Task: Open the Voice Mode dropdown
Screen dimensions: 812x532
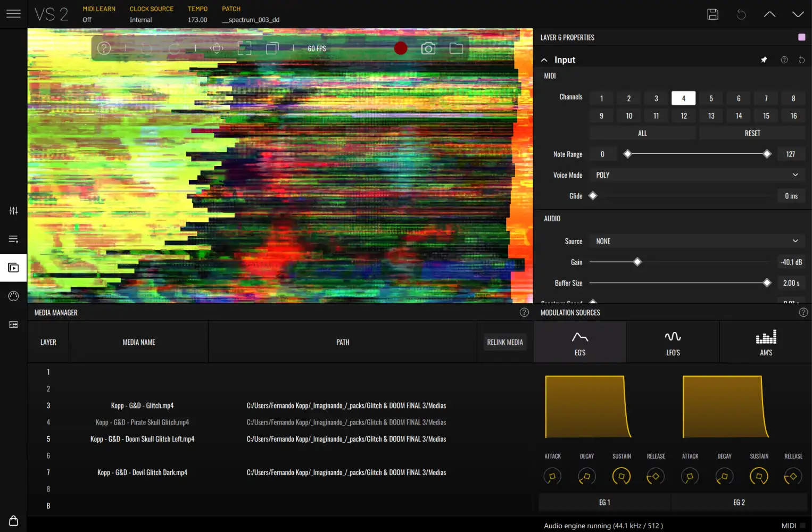Action: click(697, 174)
